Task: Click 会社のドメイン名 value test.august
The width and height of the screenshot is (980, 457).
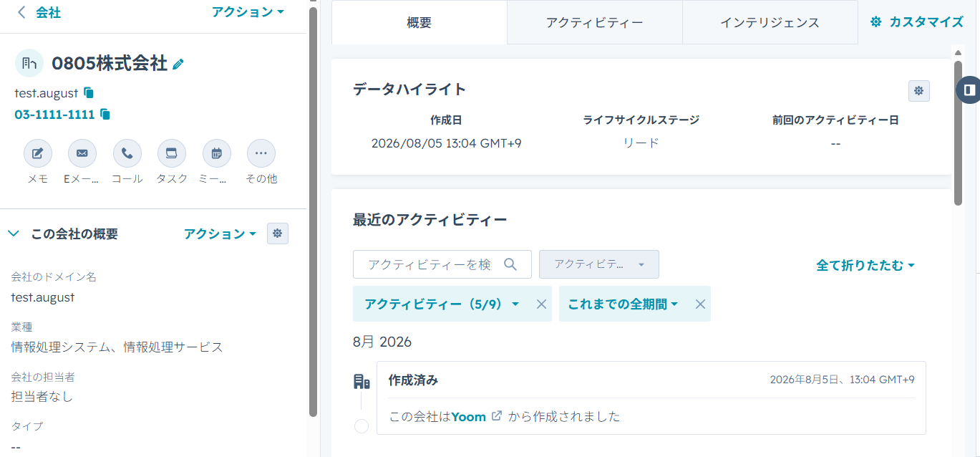Action: pyautogui.click(x=43, y=297)
